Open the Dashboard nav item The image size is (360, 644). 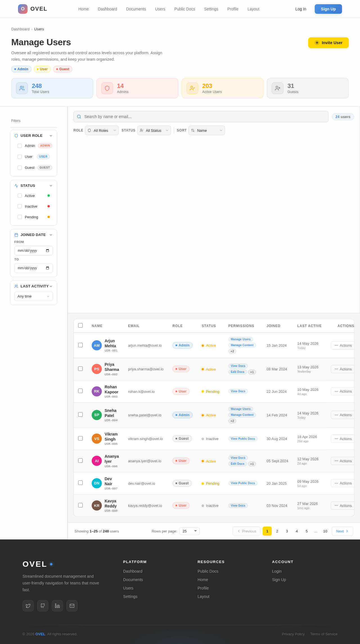tap(107, 9)
